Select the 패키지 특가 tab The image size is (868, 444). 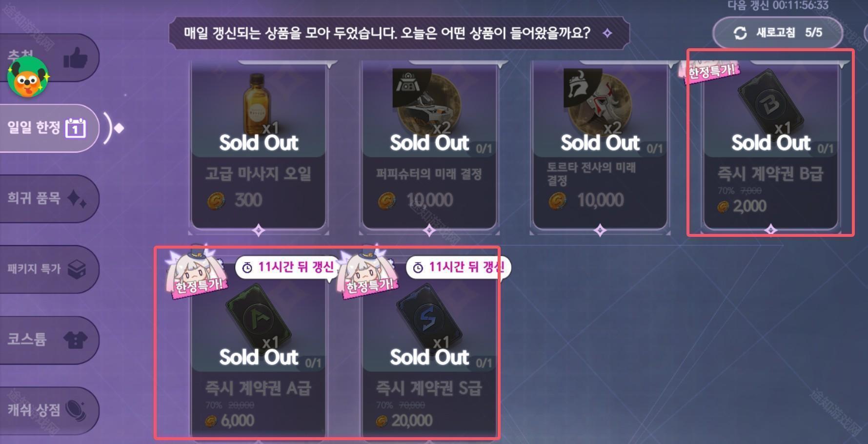[x=34, y=269]
